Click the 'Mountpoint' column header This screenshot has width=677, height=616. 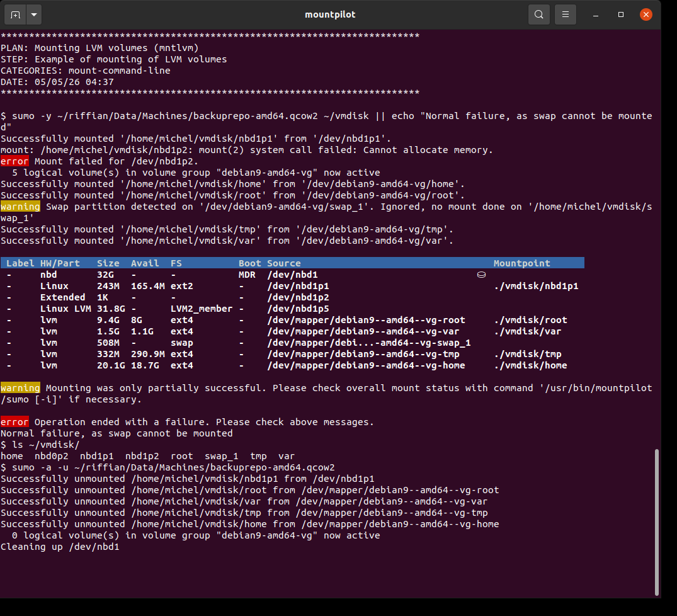(522, 263)
